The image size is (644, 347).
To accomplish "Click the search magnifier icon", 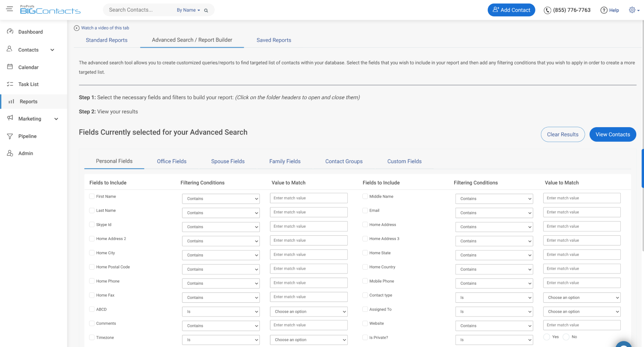I will click(206, 10).
